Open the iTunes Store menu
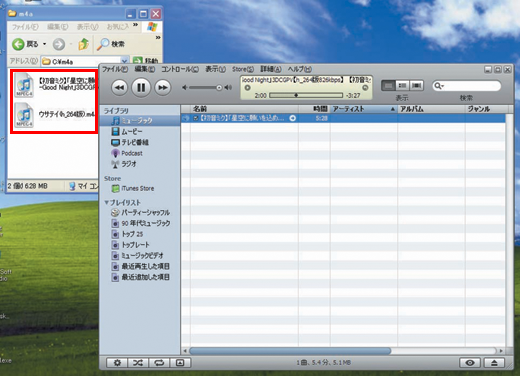Image resolution: width=520 pixels, height=376 pixels. (243, 69)
